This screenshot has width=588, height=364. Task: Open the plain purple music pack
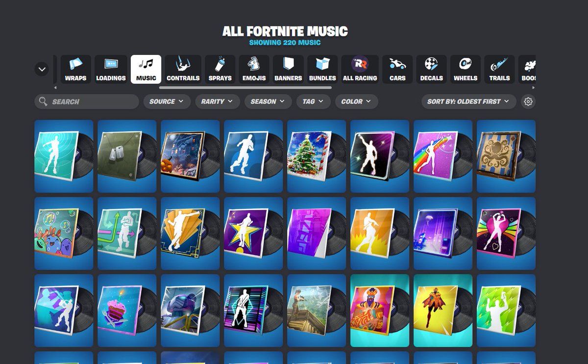[x=317, y=233]
